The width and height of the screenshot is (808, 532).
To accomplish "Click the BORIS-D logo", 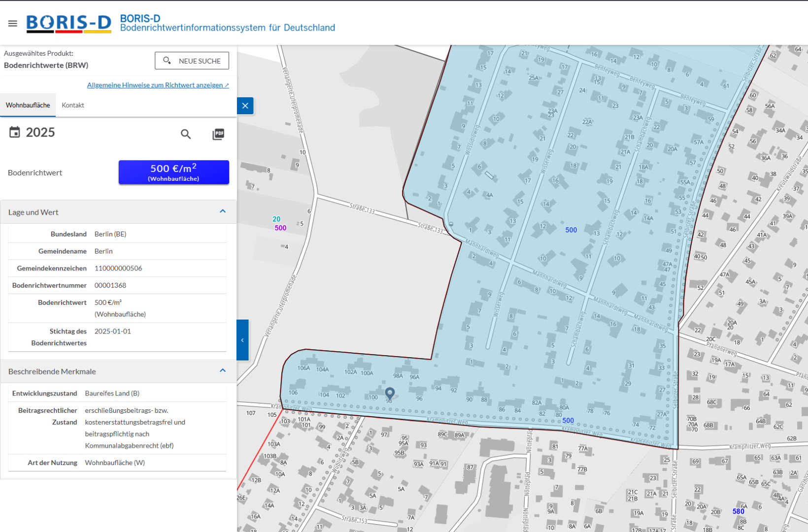I will (69, 23).
